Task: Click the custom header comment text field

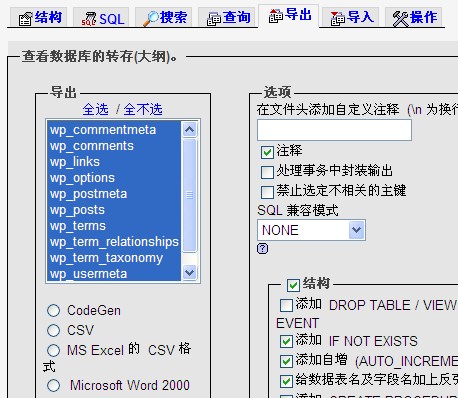Action: 334,130
